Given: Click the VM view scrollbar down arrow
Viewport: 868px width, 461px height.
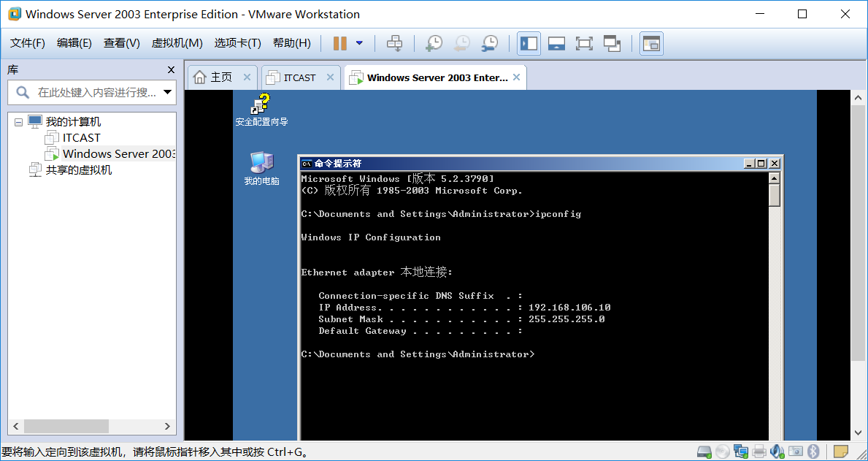Looking at the screenshot, I should coord(858,433).
